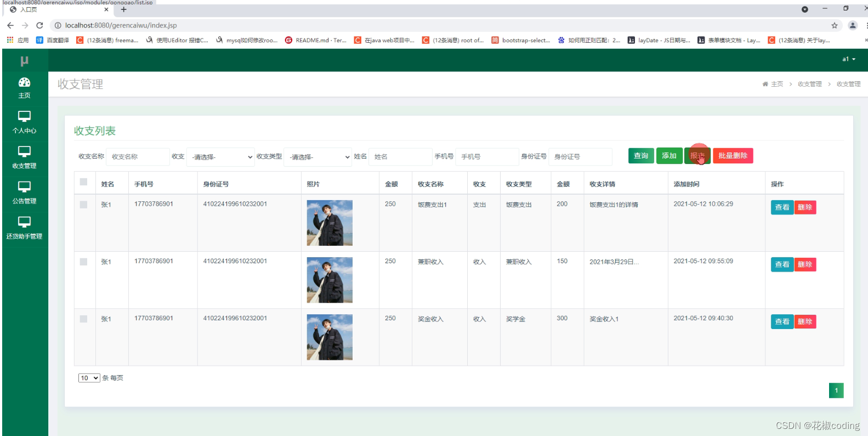868x436 pixels.
Task: Close the 入口页 browser tab
Action: click(106, 9)
